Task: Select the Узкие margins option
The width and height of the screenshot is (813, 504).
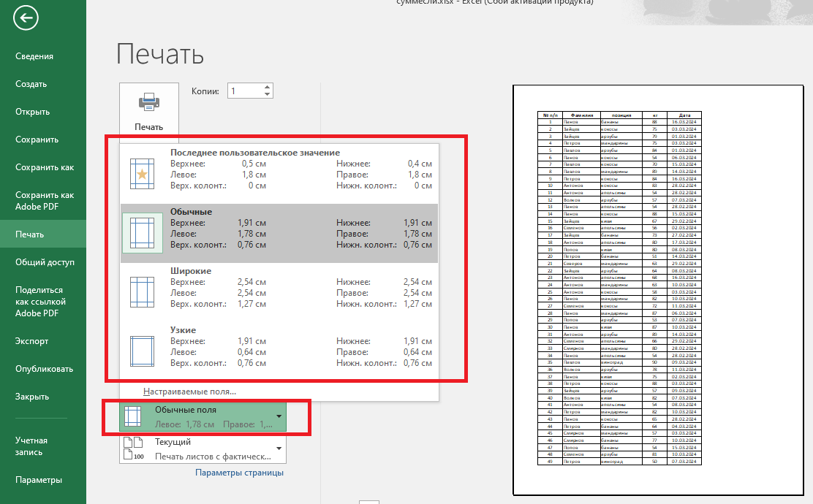Action: [x=279, y=351]
